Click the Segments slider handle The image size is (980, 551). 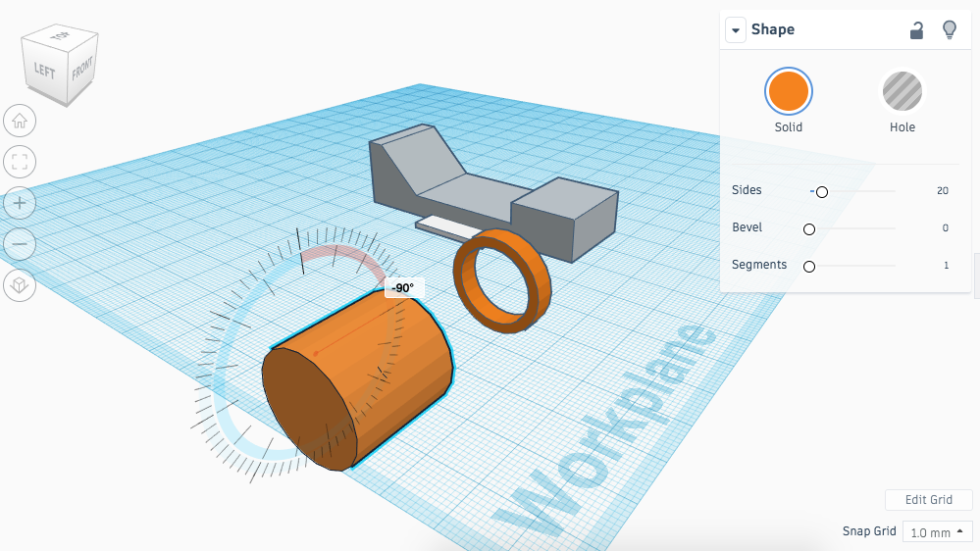(809, 266)
